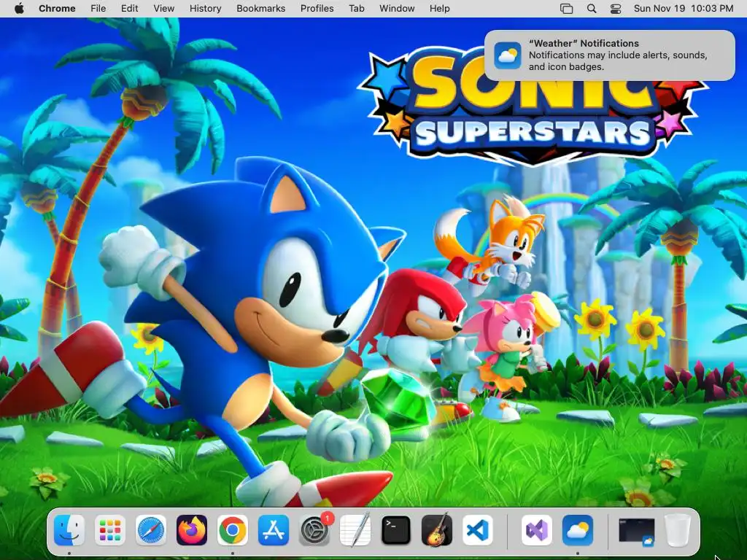
Task: Open the View menu
Action: point(164,9)
